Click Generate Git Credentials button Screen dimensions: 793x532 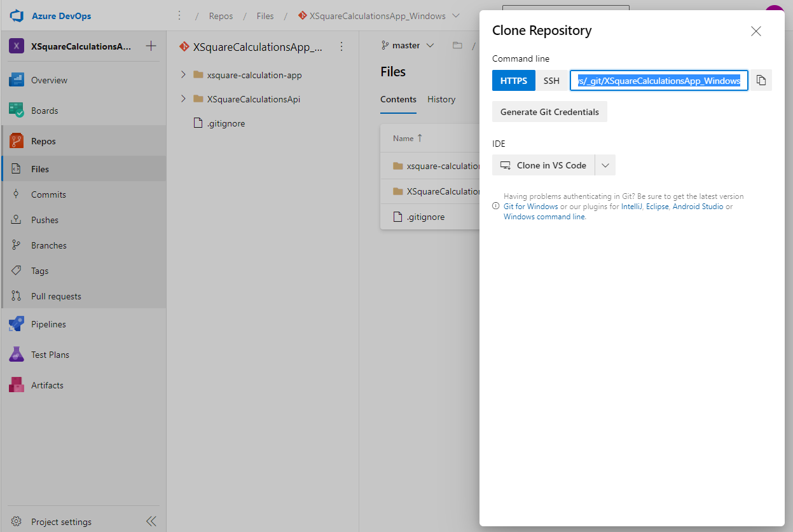[x=549, y=112]
